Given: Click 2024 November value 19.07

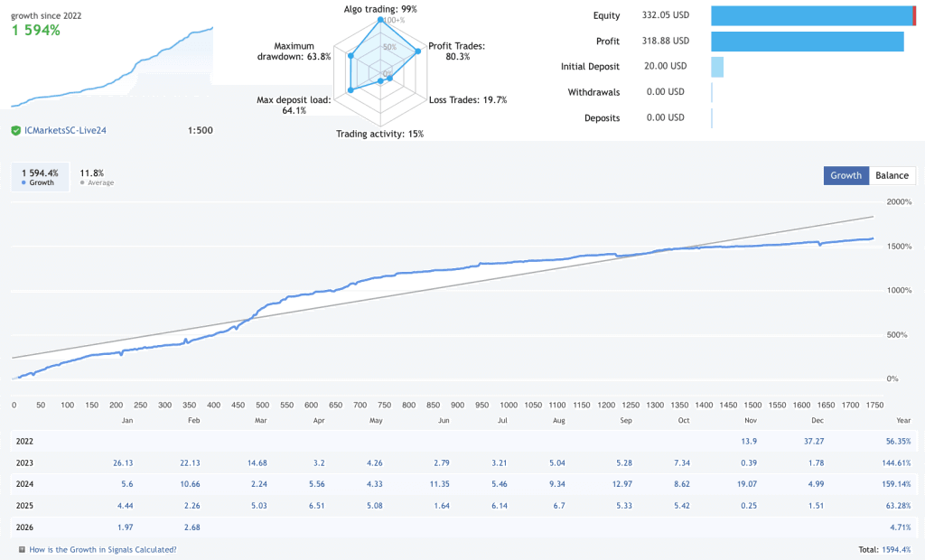Looking at the screenshot, I should (747, 484).
